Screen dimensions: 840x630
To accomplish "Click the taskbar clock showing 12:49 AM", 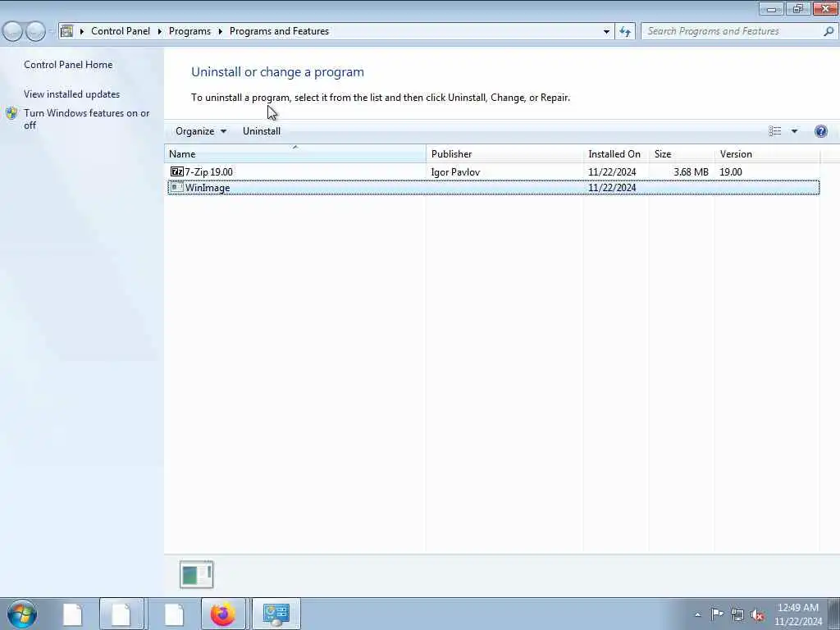I will (798, 614).
